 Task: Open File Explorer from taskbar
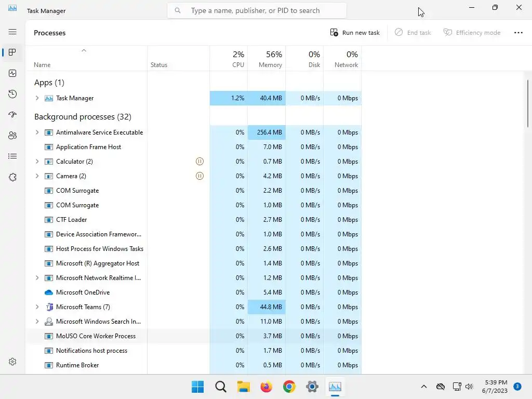coord(243,387)
